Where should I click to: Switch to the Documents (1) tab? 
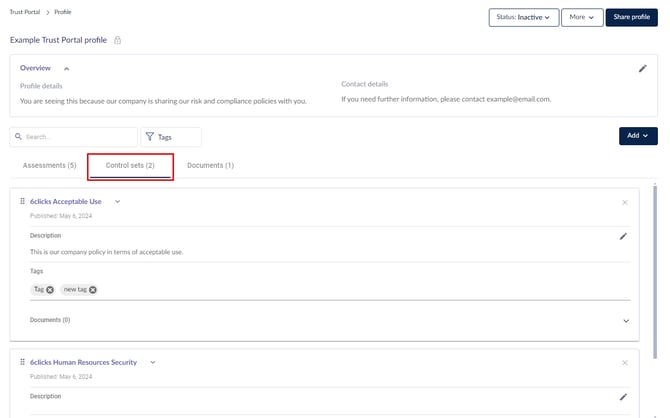click(210, 165)
